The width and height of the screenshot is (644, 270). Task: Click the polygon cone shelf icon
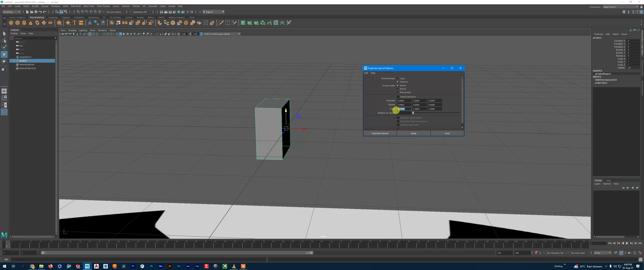pos(31,23)
